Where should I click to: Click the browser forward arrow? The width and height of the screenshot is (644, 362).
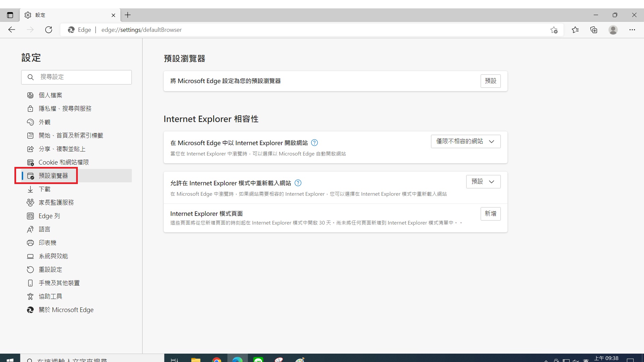click(x=30, y=30)
